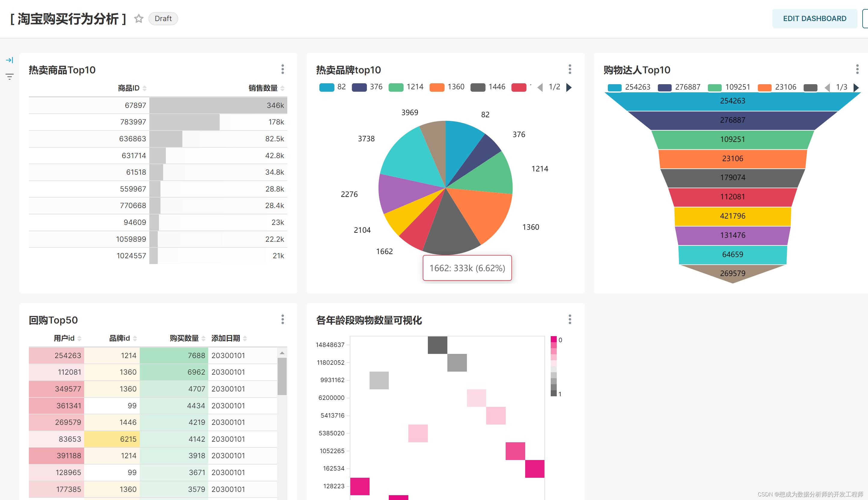868x500 pixels.
Task: Open the 热卖商品Top10 chart options menu
Action: coord(283,69)
